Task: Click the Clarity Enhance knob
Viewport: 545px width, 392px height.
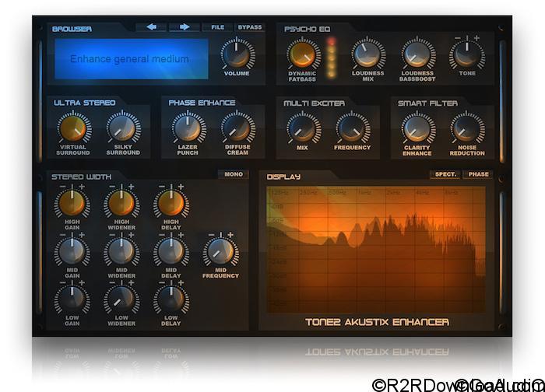Action: pos(418,128)
